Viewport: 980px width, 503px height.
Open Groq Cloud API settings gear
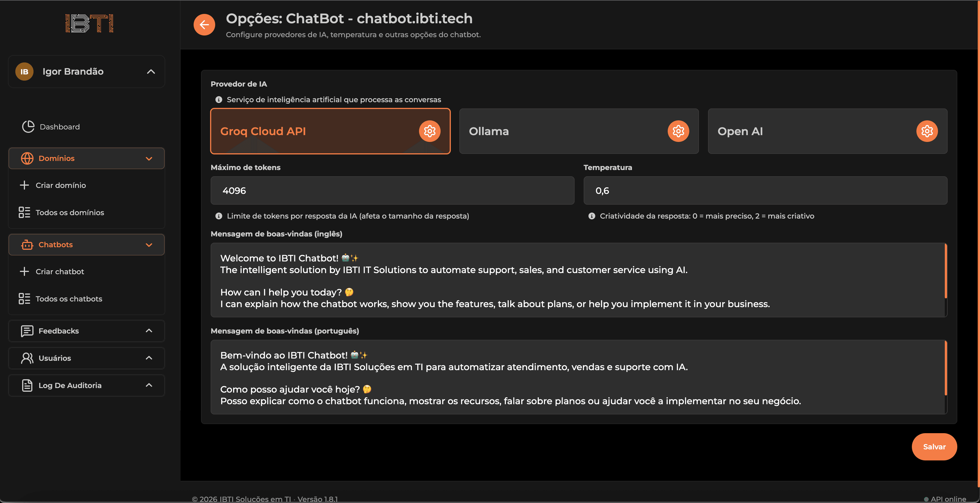point(429,131)
